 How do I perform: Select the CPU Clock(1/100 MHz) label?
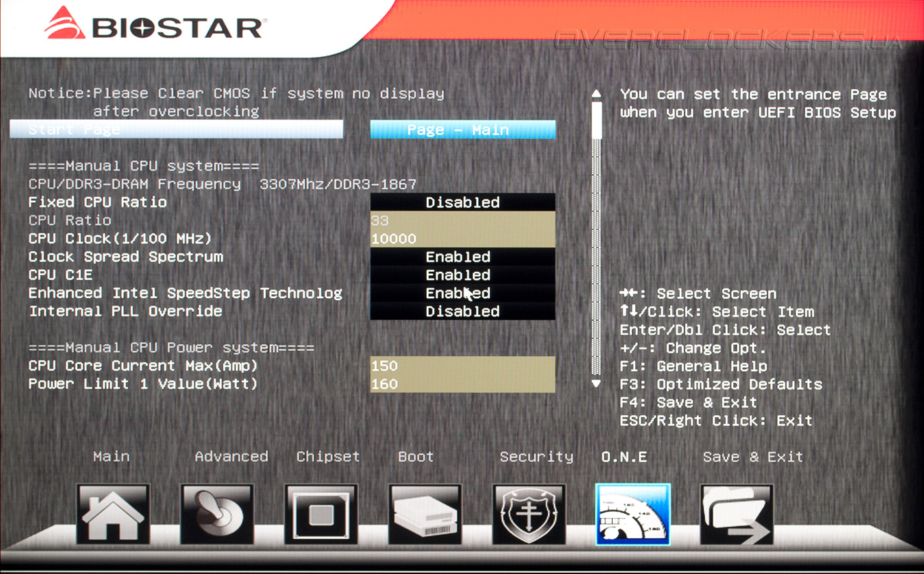pos(120,239)
